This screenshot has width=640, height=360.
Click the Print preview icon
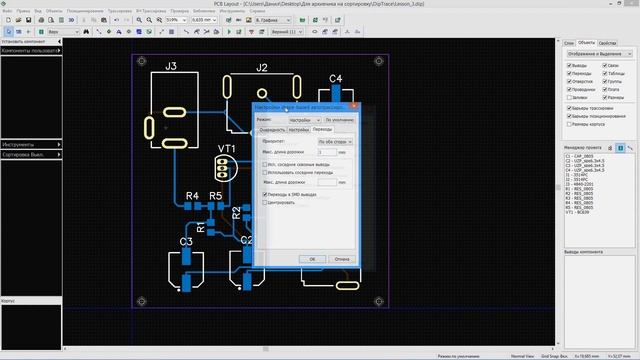(x=51, y=20)
